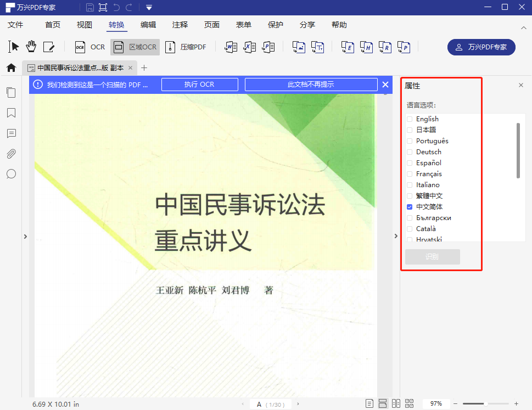Dismiss prompt via 此文档不再提示 button
This screenshot has width=532, height=410.
(x=311, y=84)
